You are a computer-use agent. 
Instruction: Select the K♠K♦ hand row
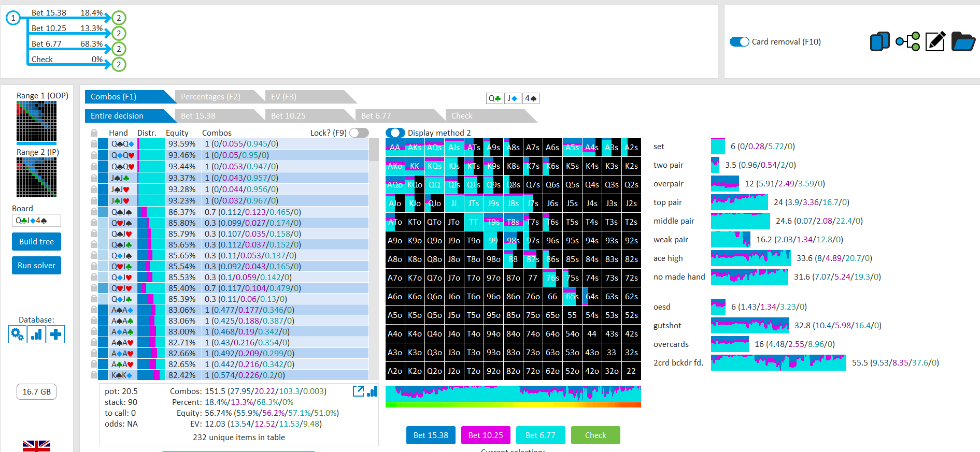coord(233,375)
